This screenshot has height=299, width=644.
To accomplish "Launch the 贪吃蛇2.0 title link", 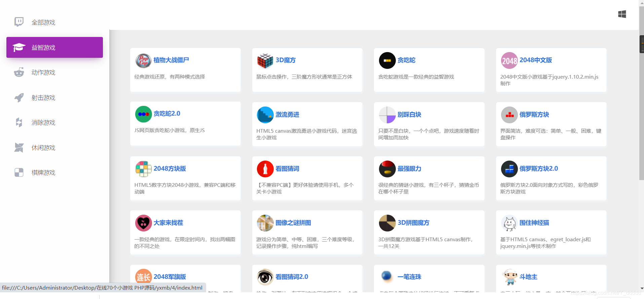I will pos(167,114).
